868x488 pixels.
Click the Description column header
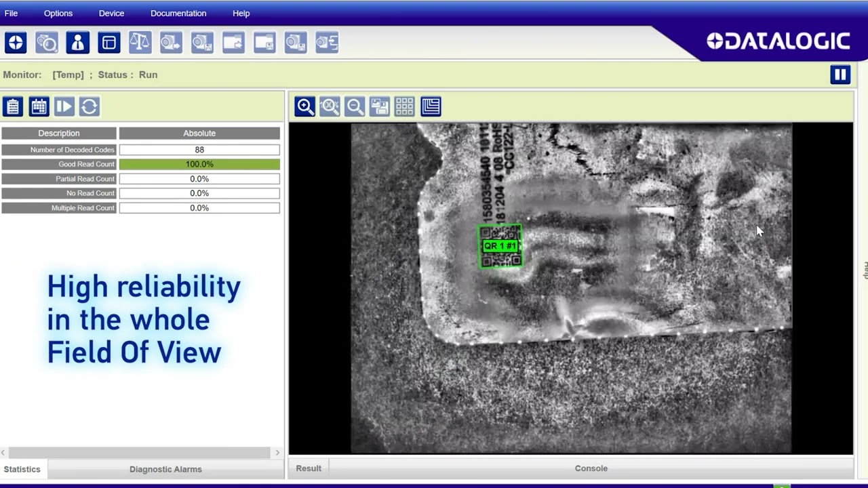(x=59, y=134)
